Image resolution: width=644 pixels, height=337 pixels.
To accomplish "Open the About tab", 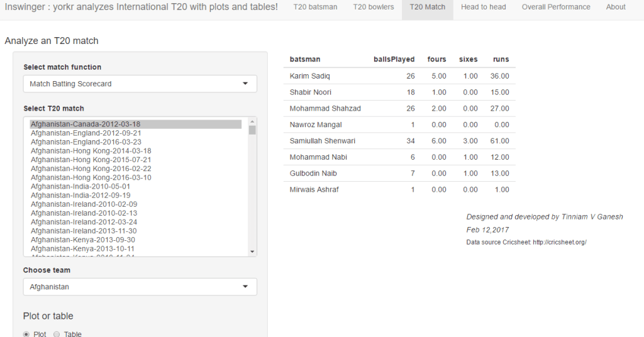I will tap(616, 7).
